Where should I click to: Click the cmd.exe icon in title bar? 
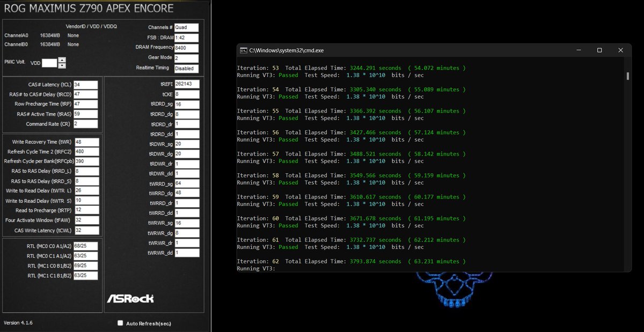pyautogui.click(x=244, y=50)
